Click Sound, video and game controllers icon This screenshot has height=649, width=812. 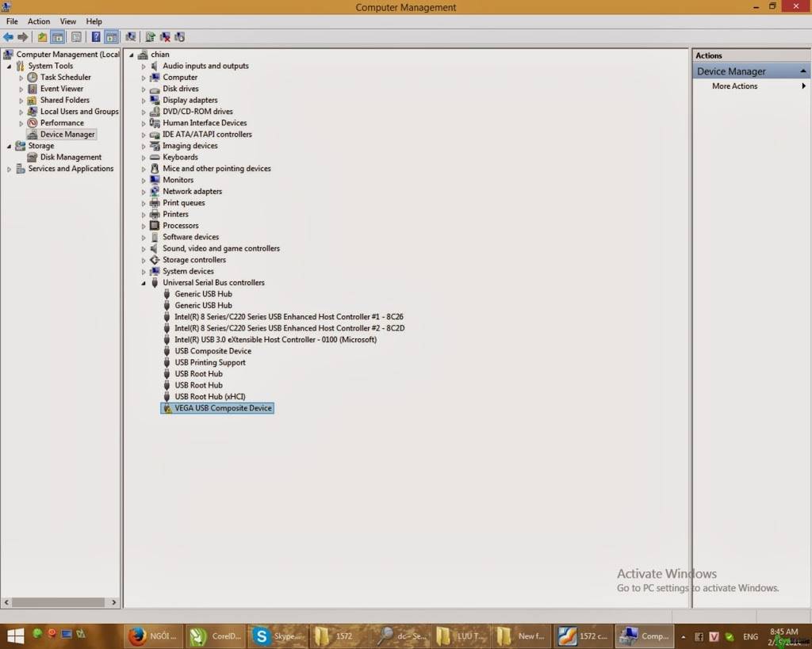tap(155, 248)
